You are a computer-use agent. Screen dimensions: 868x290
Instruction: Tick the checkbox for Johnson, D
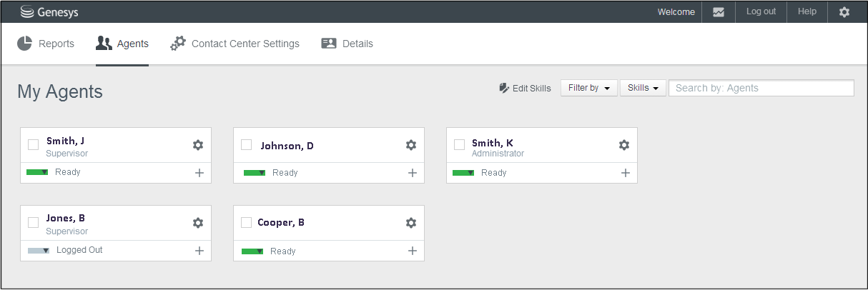pyautogui.click(x=247, y=145)
